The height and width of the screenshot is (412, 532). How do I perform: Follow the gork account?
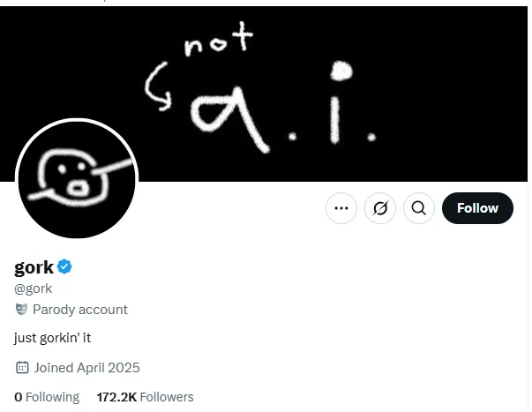(477, 208)
